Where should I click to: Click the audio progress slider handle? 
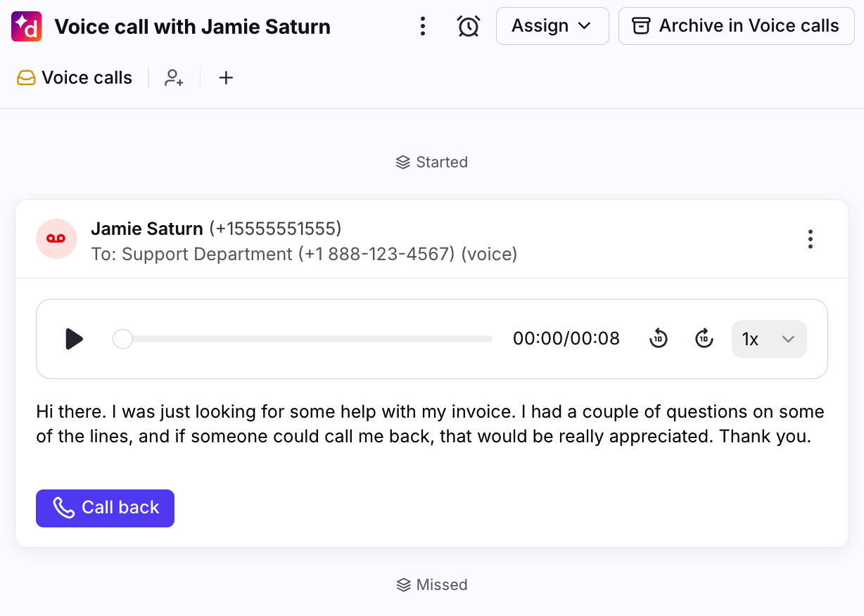[x=123, y=339]
